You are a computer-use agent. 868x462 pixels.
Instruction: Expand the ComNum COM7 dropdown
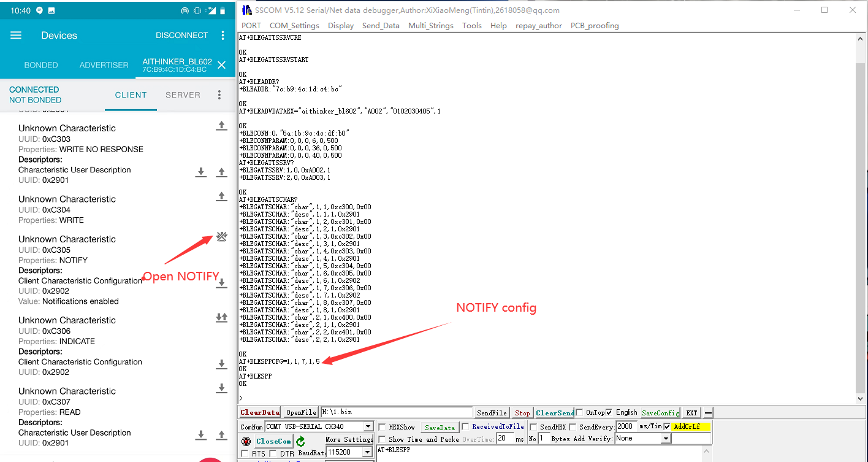point(368,427)
